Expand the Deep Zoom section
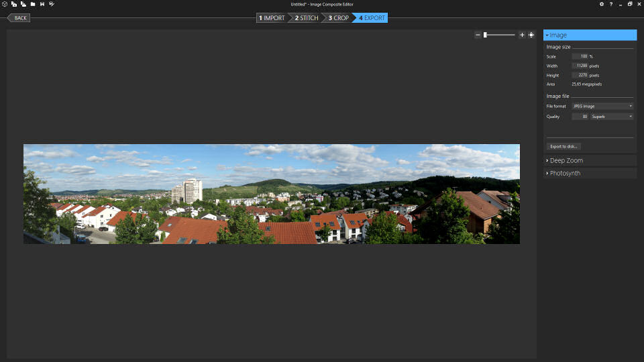 590,161
